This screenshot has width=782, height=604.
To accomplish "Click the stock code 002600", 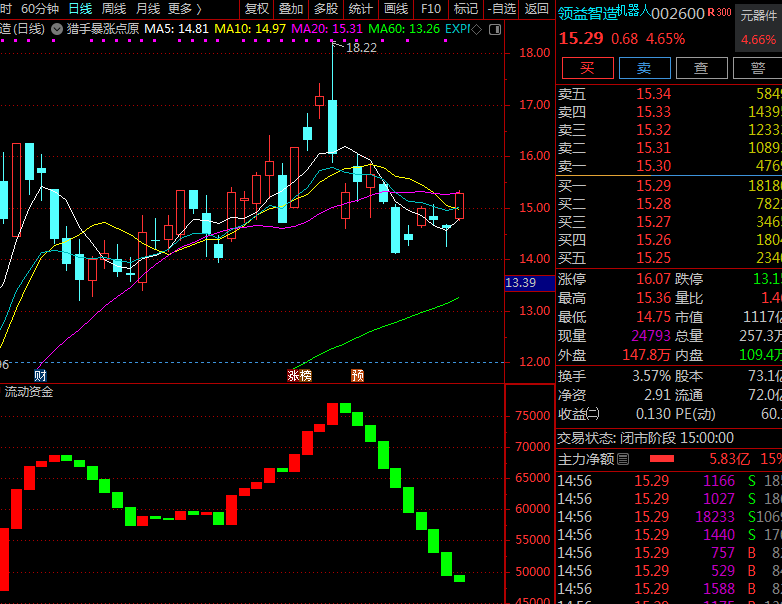I will pyautogui.click(x=678, y=14).
